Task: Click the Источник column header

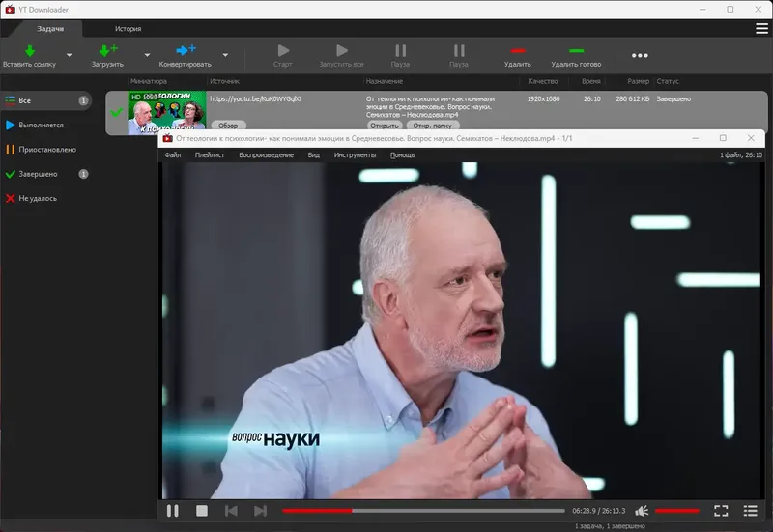Action: [x=225, y=81]
